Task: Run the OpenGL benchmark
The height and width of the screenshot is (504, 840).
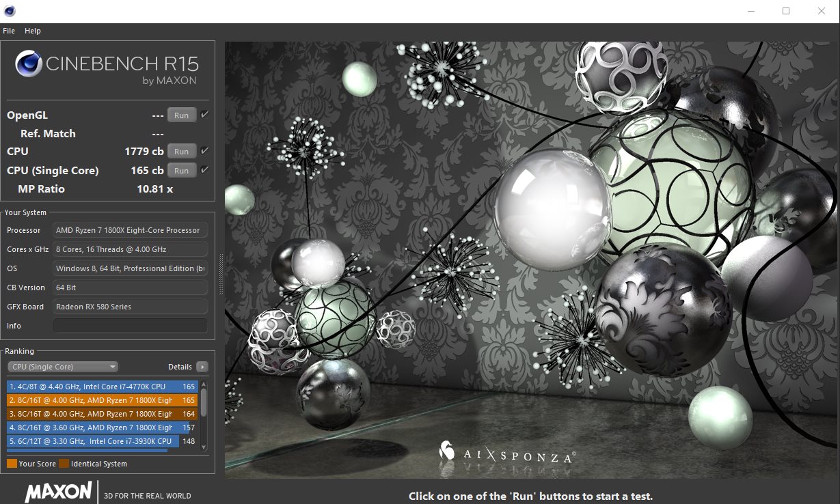Action: pos(181,115)
